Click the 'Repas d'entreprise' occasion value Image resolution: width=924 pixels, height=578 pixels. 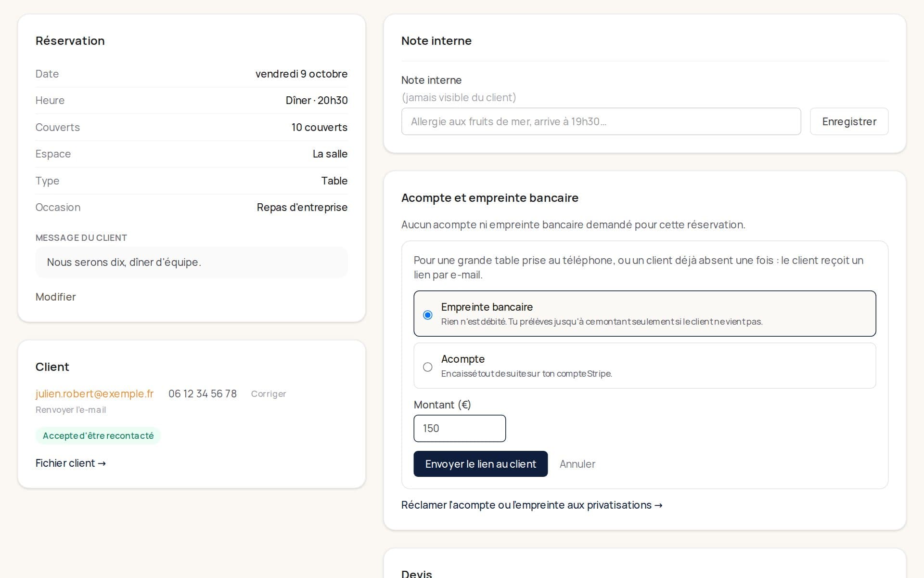pyautogui.click(x=302, y=207)
